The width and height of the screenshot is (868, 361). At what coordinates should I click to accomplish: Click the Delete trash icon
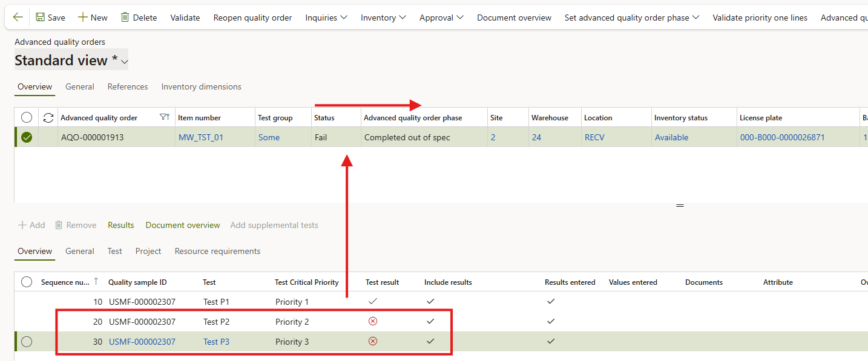(x=125, y=18)
